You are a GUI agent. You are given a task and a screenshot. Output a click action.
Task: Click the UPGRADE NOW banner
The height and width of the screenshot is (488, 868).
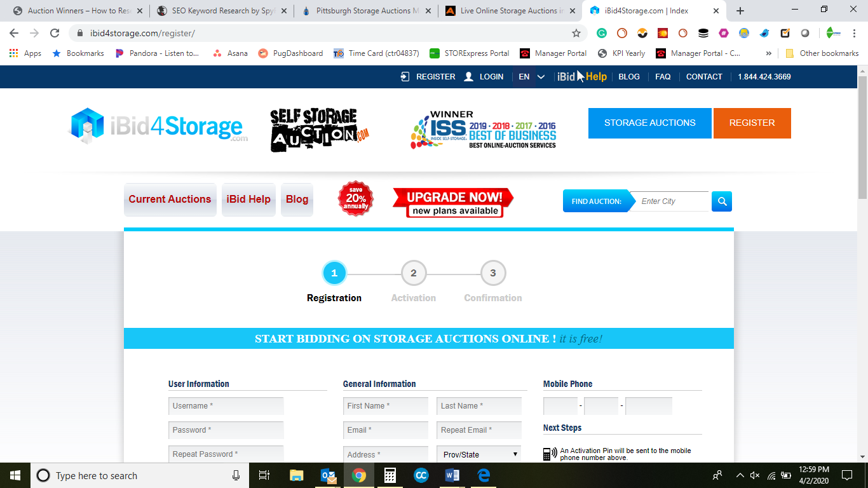click(454, 203)
